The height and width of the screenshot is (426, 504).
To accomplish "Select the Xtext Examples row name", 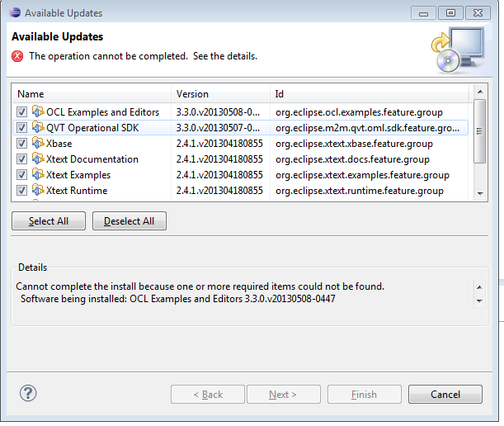I will tap(78, 175).
